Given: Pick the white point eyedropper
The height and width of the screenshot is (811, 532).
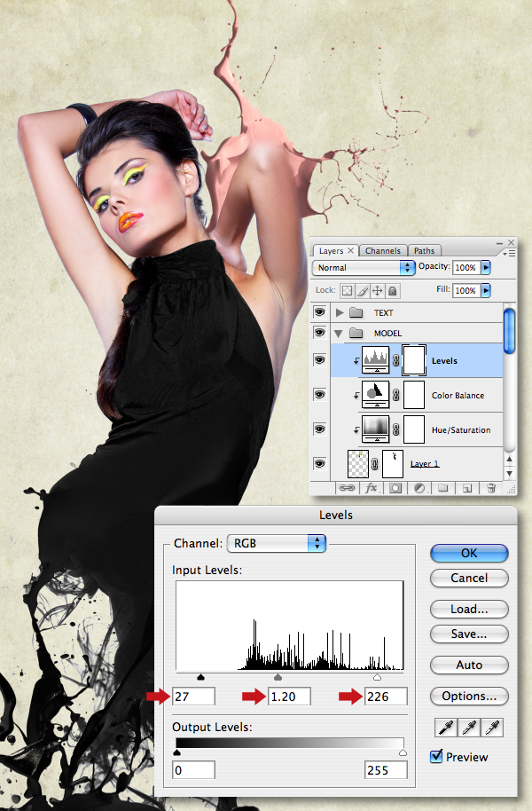Looking at the screenshot, I should tap(492, 728).
